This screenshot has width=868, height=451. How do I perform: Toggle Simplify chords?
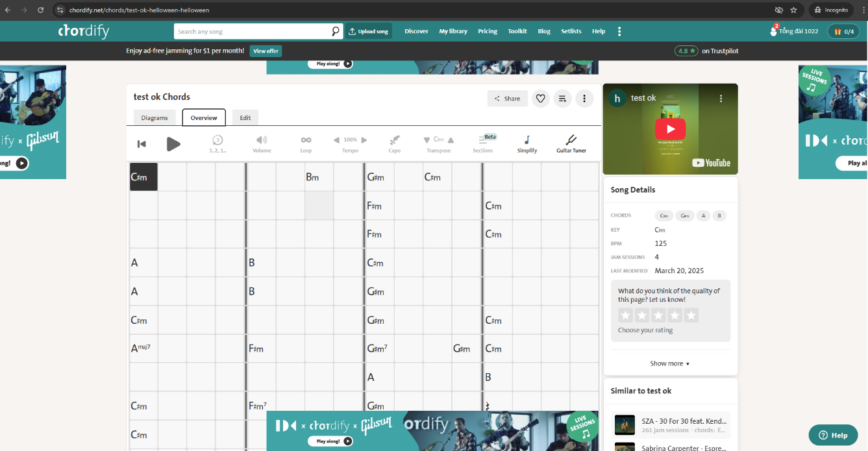click(527, 143)
